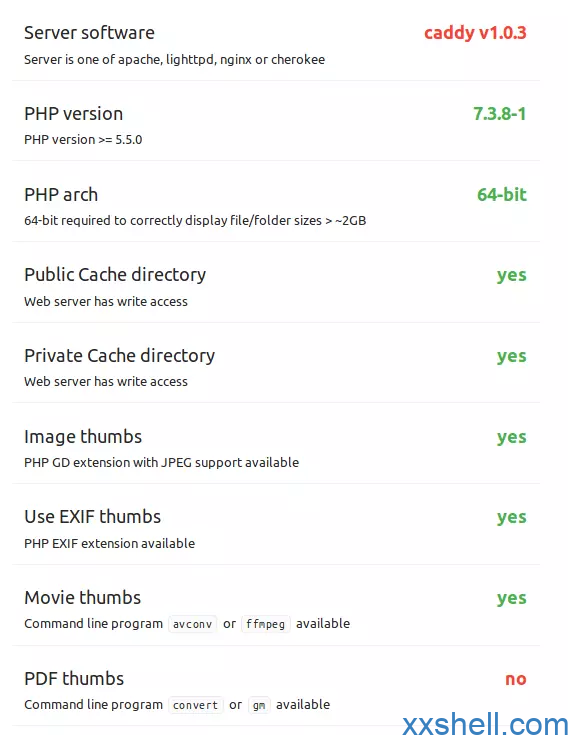Select the 64-bit status value
The height and width of the screenshot is (735, 568).
coord(502,195)
